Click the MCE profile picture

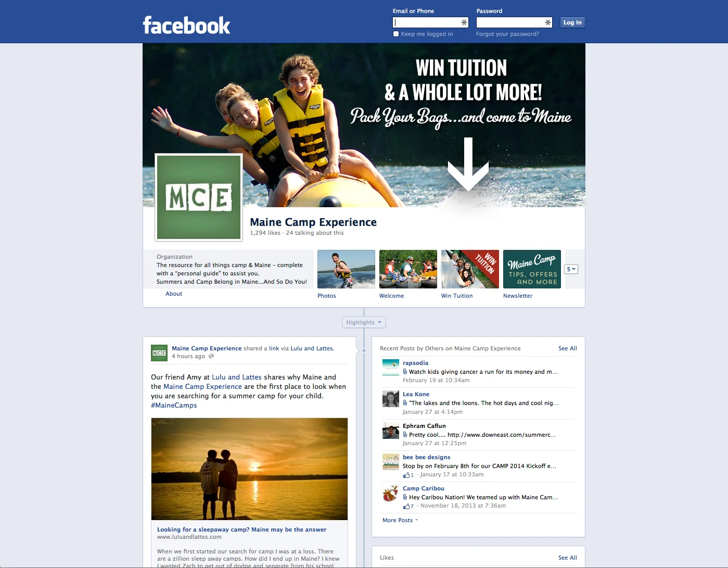[199, 198]
